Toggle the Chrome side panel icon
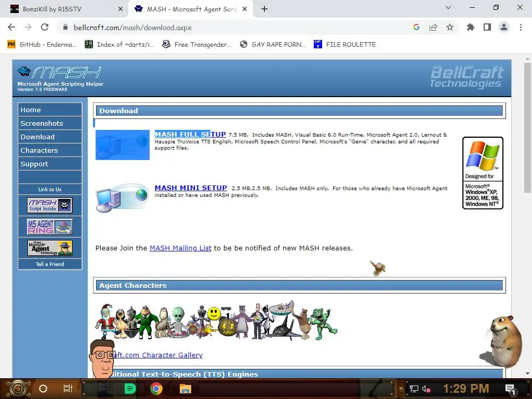The image size is (532, 399). point(487,27)
